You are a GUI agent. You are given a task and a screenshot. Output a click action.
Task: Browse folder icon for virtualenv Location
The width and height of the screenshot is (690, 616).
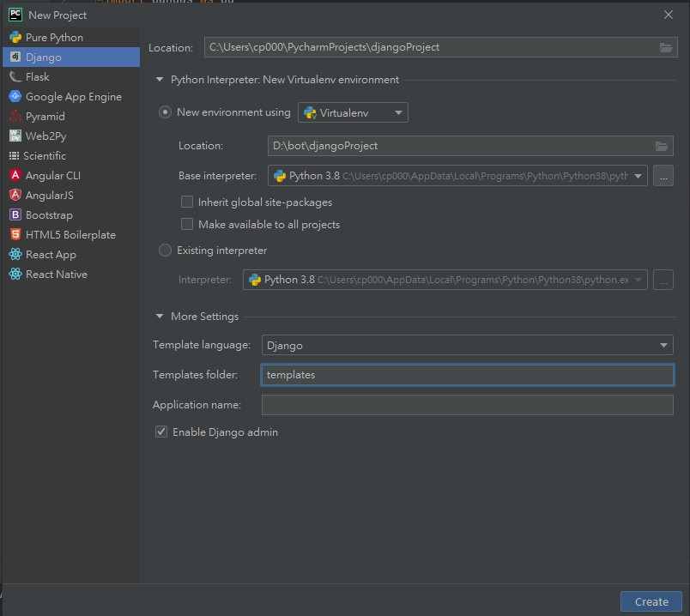click(662, 146)
